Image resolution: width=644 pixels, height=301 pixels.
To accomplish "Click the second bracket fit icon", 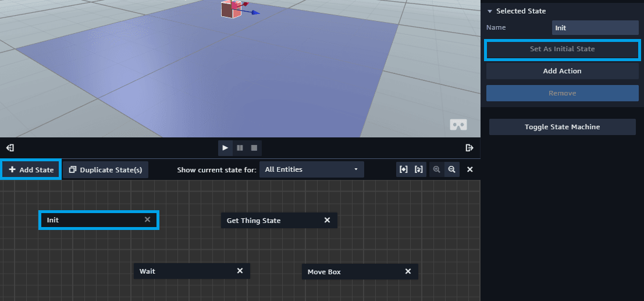I will point(418,169).
